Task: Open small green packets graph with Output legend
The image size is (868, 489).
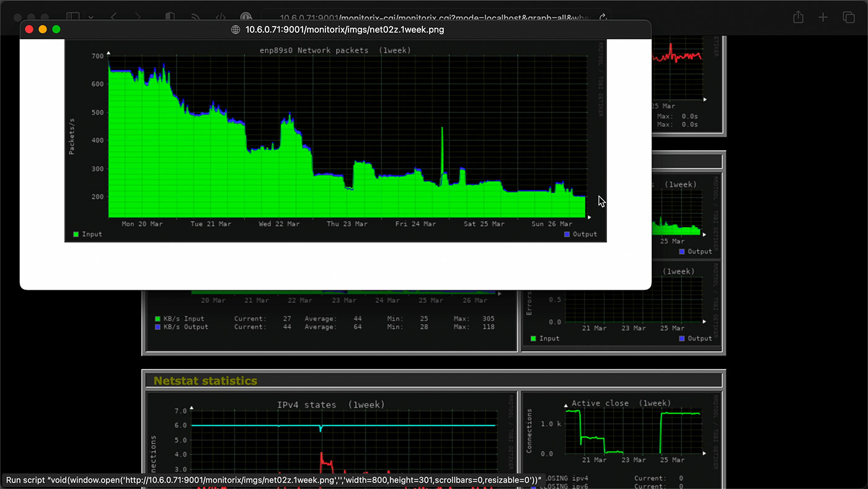Action: click(x=687, y=216)
